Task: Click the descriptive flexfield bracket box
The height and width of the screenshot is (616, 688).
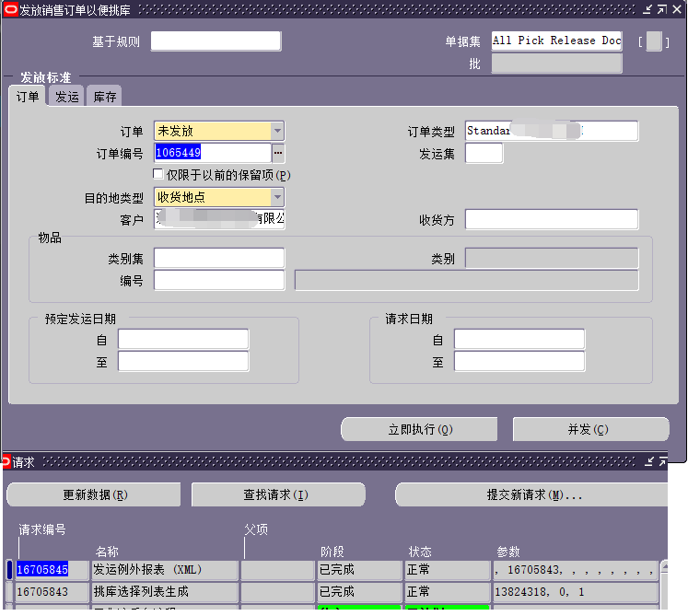Action: (x=653, y=41)
